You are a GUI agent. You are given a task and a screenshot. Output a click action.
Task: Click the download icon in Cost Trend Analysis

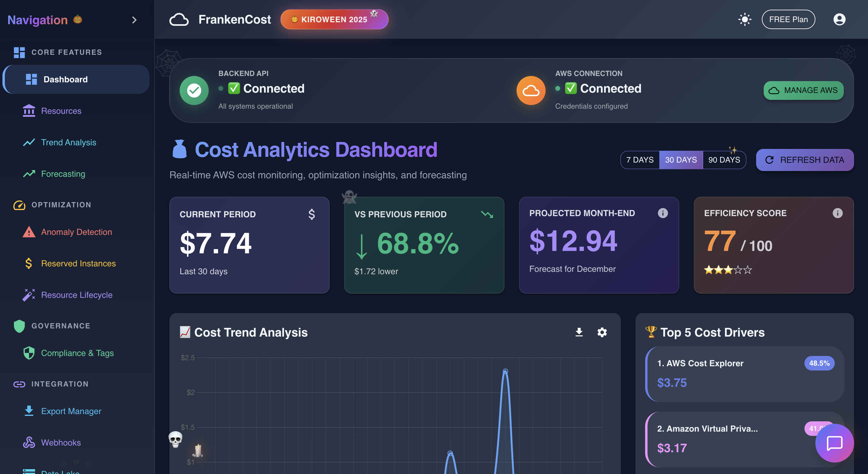(579, 332)
